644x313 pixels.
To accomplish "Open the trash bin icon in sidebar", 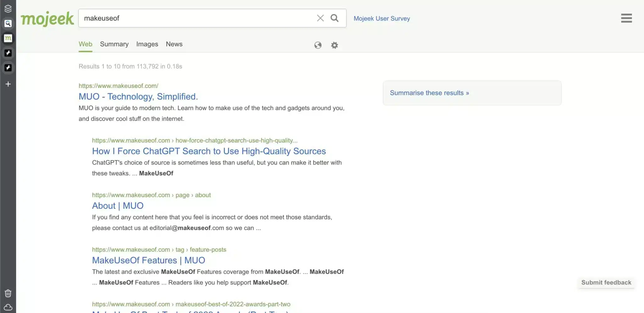I will coord(8,293).
